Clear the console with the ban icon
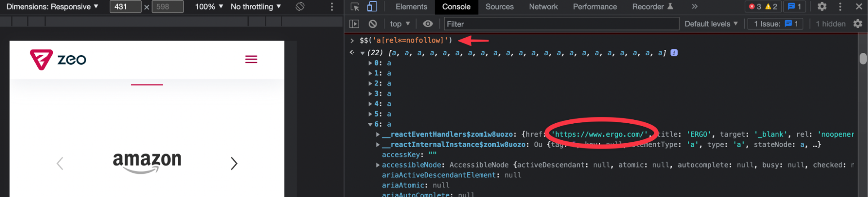 click(373, 24)
